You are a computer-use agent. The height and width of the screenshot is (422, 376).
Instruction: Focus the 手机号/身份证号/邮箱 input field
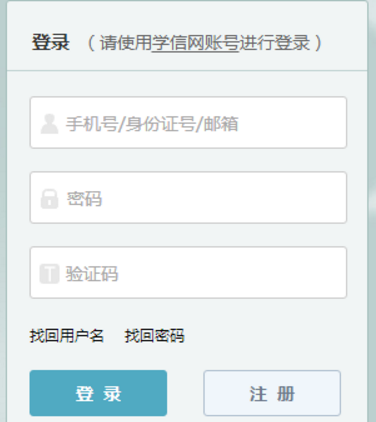(188, 123)
